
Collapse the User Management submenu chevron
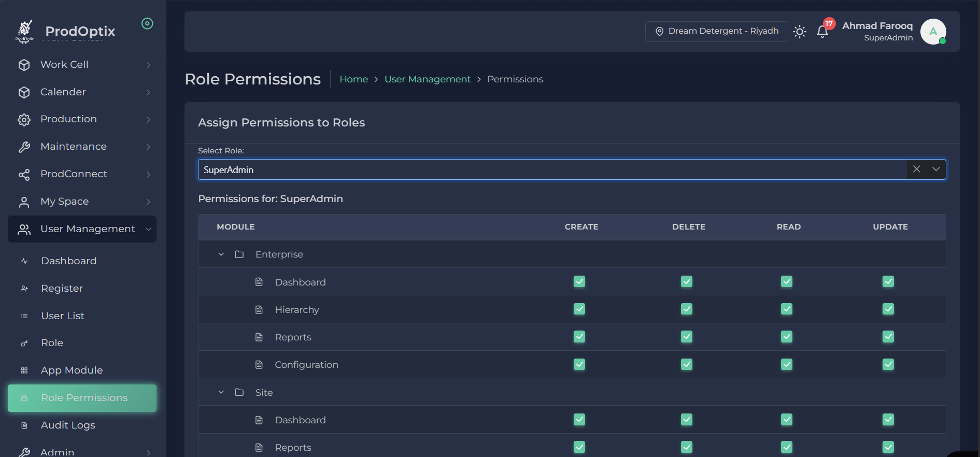tap(148, 229)
